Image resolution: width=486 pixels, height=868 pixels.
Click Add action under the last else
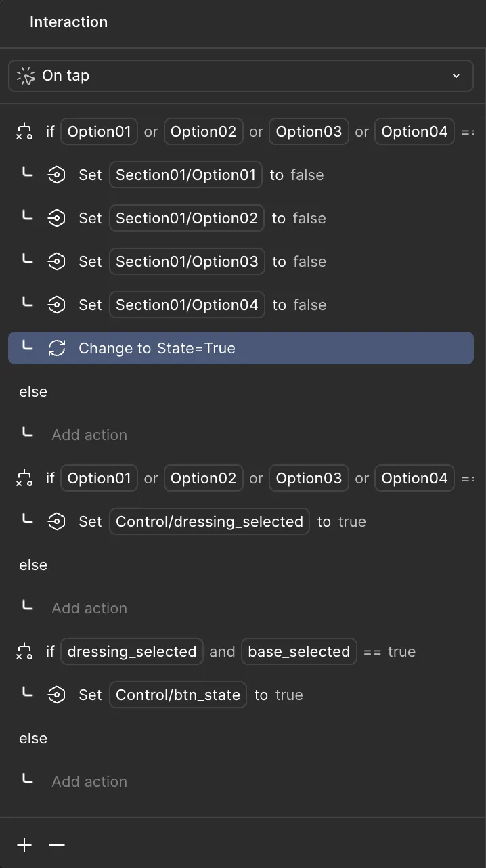89,782
